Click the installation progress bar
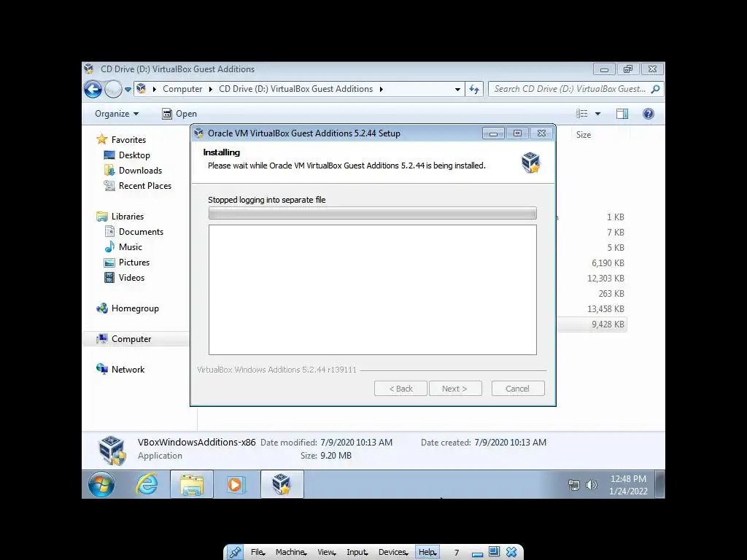The image size is (747, 560). pos(373,214)
